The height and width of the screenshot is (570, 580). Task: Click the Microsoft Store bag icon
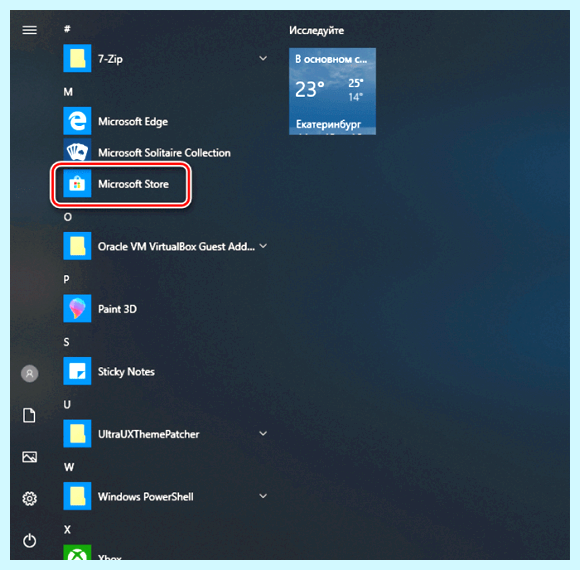click(77, 183)
